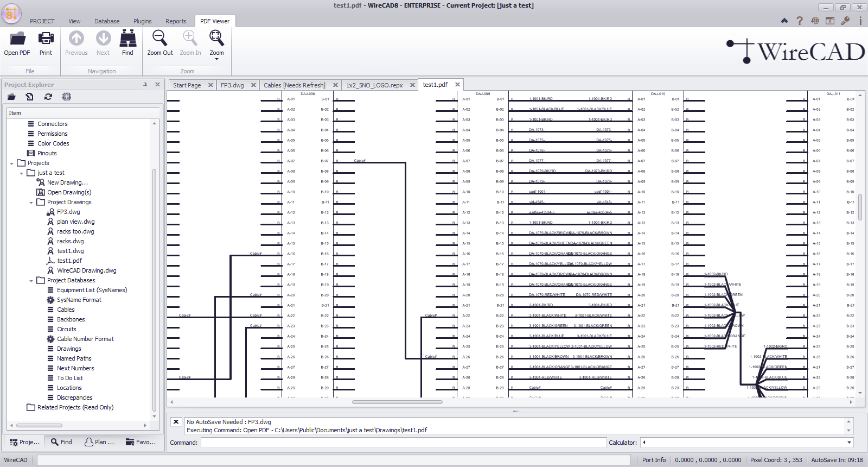Collapse the ribbon with the up arrow

click(x=784, y=21)
